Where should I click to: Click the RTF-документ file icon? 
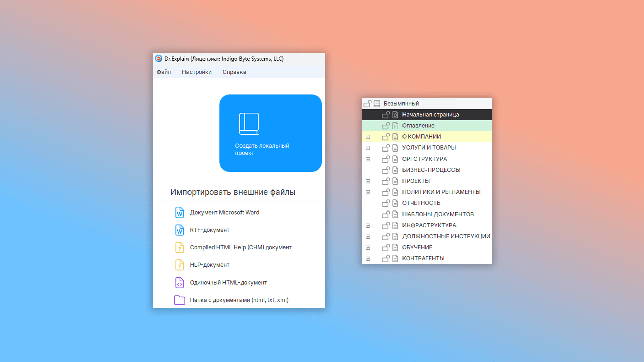coord(180,230)
